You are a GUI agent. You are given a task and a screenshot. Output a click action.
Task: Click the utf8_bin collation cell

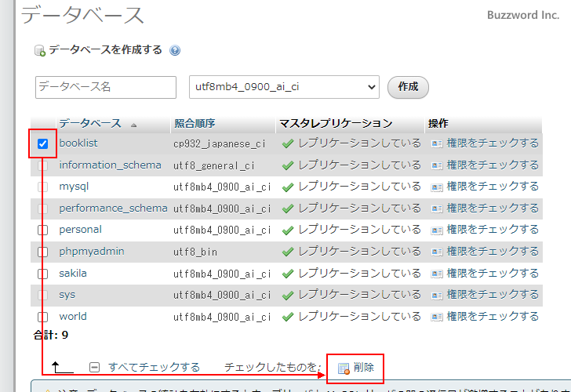(195, 252)
